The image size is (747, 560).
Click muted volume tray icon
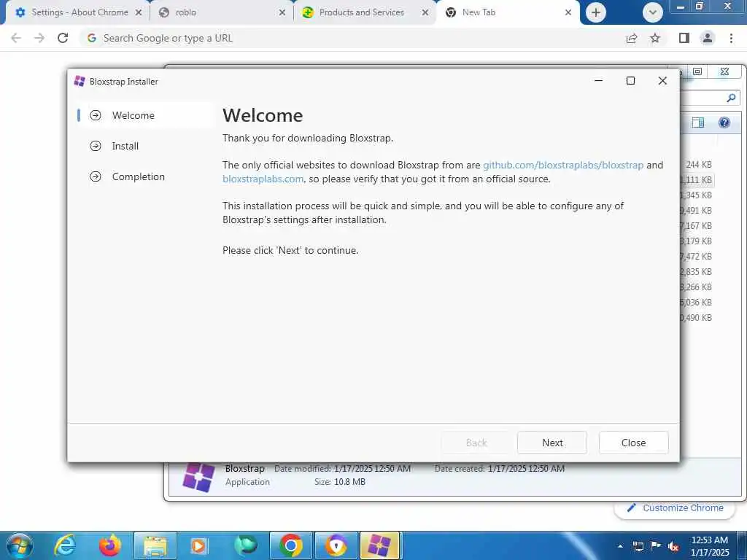point(673,547)
